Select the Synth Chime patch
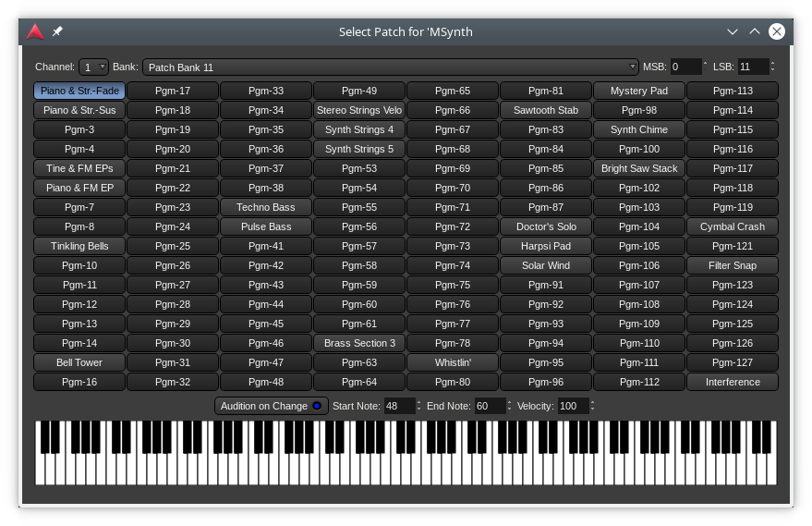812x526 pixels. pos(639,129)
